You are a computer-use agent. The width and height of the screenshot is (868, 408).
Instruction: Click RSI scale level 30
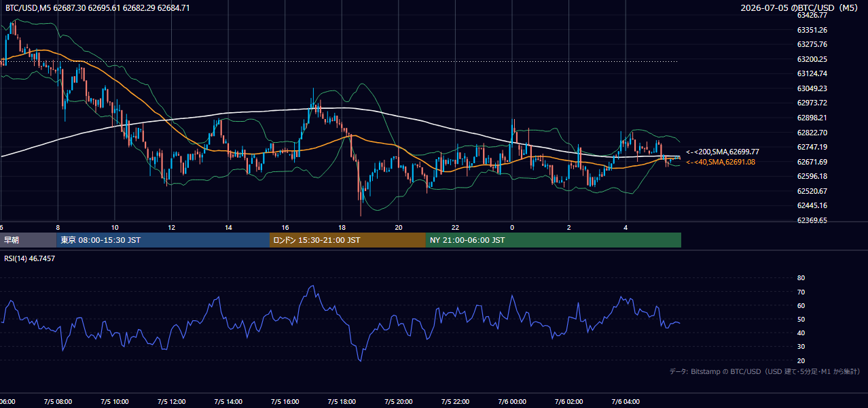pos(801,347)
